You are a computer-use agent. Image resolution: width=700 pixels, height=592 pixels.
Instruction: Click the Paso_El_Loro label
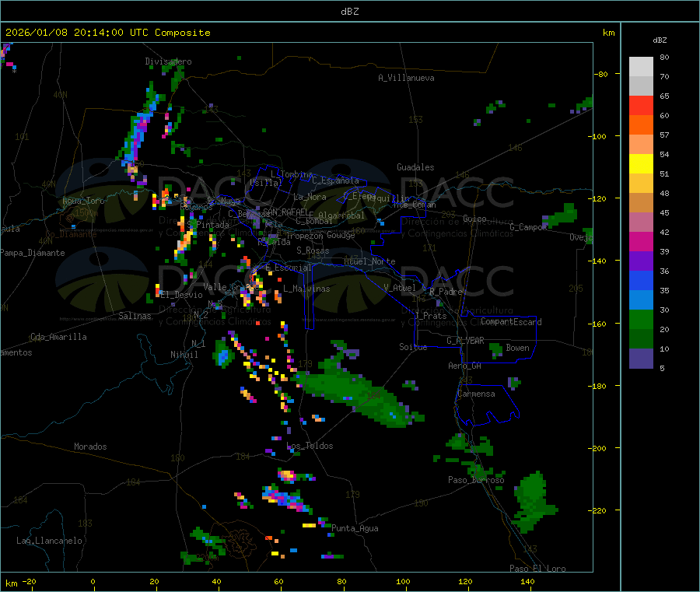537,569
